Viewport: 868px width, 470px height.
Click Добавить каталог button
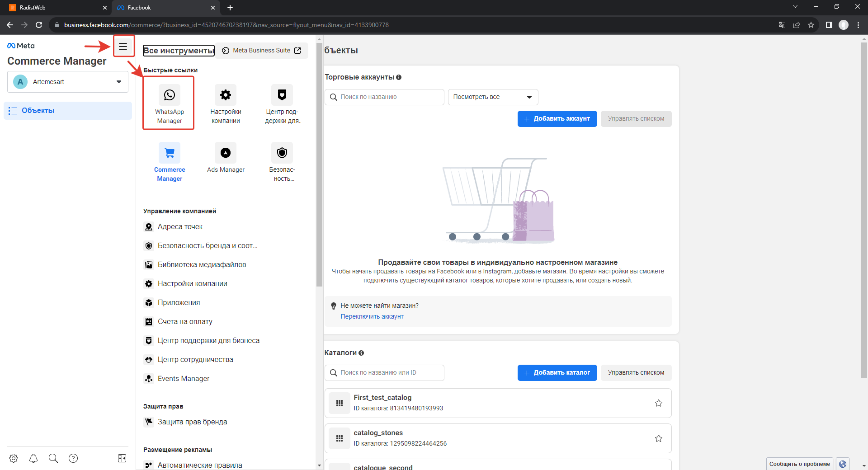(557, 373)
